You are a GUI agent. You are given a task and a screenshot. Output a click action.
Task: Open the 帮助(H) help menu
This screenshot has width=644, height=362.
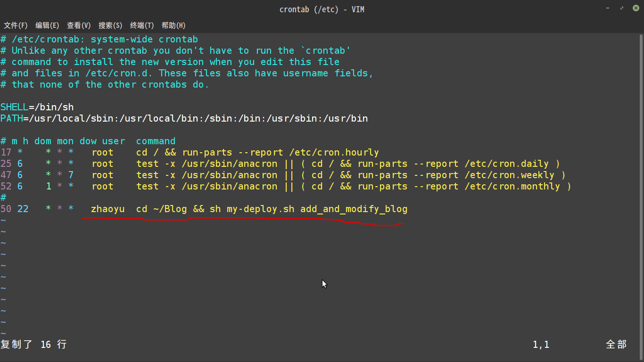pyautogui.click(x=173, y=25)
